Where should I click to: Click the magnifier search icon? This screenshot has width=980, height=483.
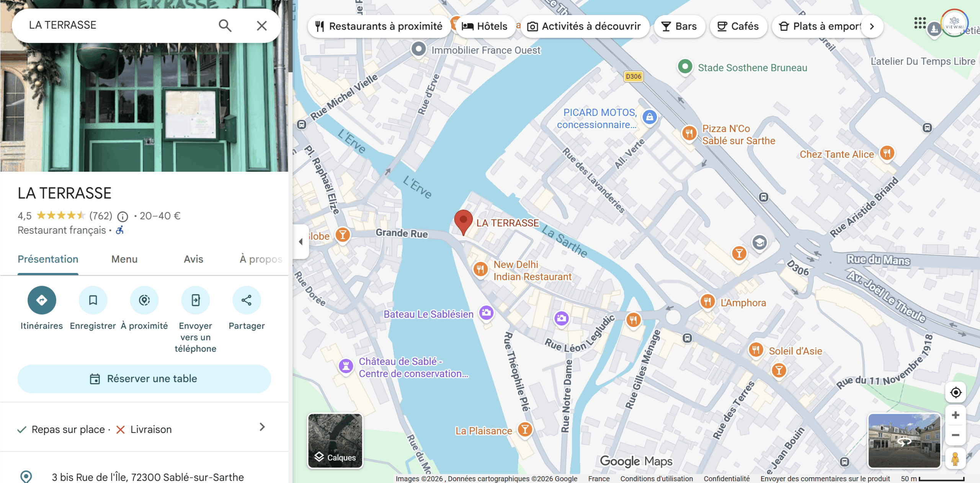225,26
